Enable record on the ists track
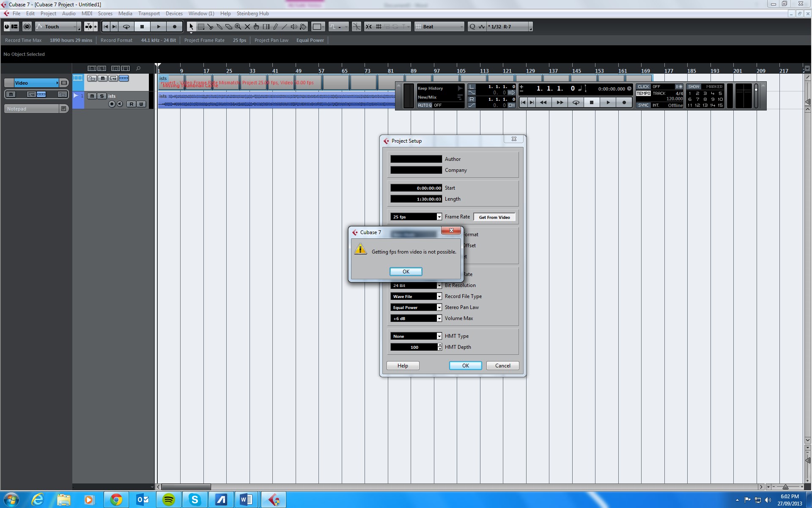The height and width of the screenshot is (508, 812). [112, 104]
